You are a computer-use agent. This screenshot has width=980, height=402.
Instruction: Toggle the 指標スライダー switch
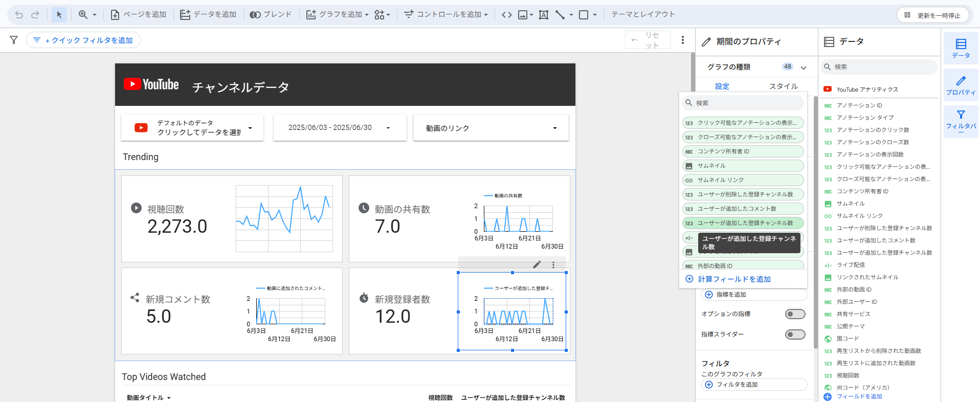[x=795, y=334]
